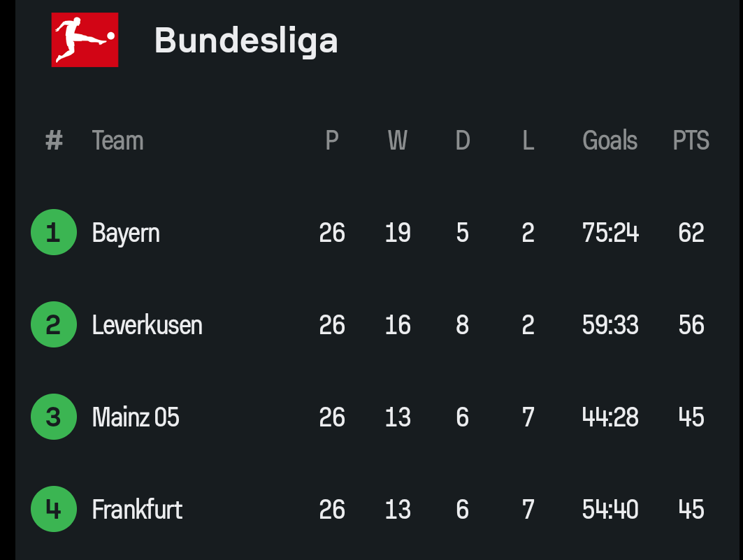Click the P played column header
Screen dimensions: 743x560
pos(332,141)
